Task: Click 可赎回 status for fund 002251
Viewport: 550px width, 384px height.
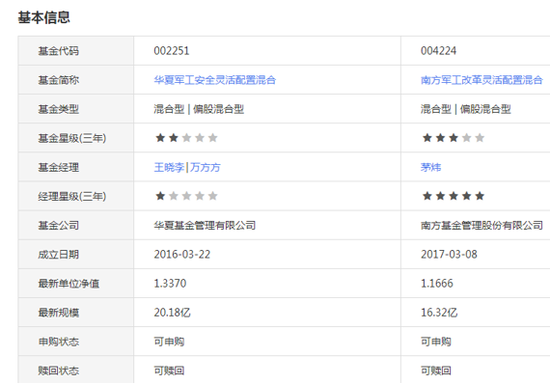Action: 169,371
